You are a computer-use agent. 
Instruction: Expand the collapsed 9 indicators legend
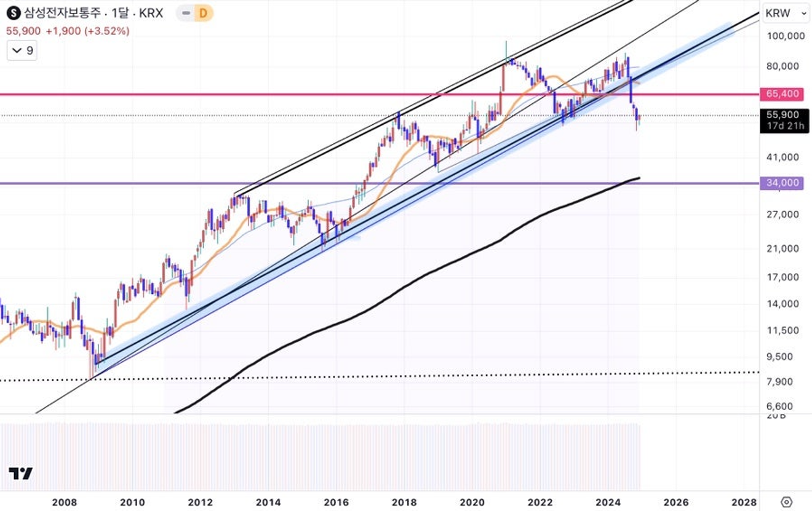pos(22,50)
